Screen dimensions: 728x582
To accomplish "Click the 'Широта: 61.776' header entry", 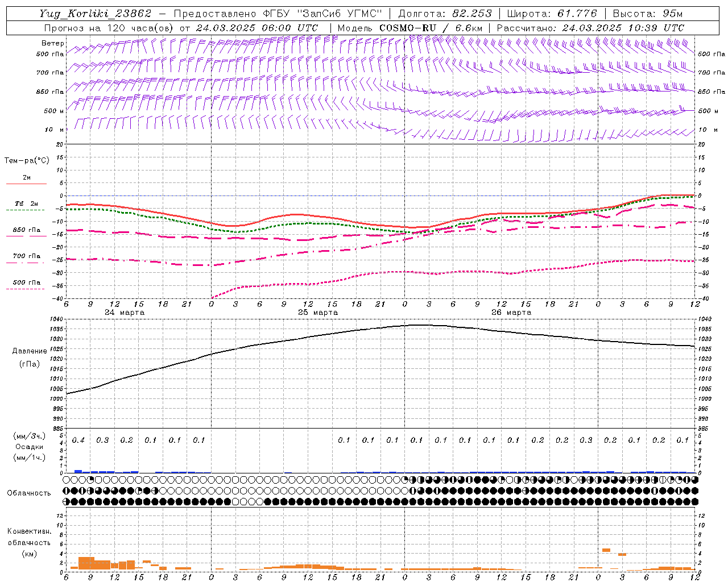I will [552, 14].
